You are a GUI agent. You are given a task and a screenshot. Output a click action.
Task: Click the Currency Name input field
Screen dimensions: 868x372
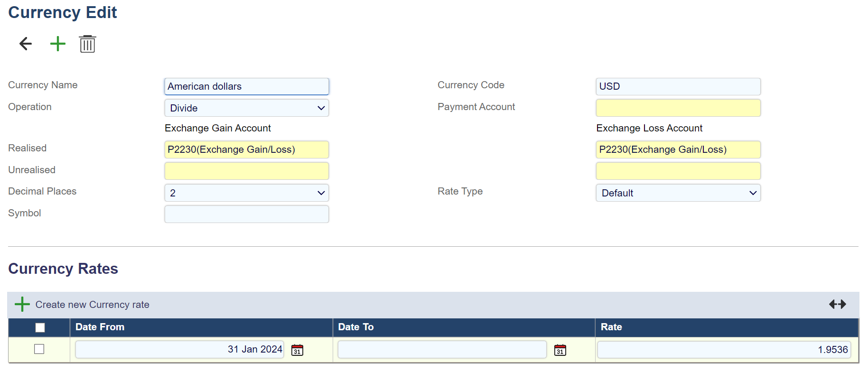coord(246,86)
